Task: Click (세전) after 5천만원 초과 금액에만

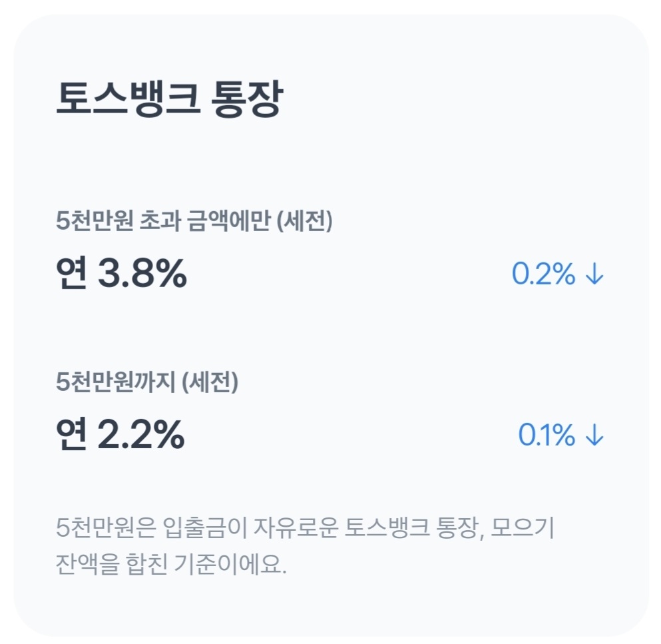Action: 304,222
